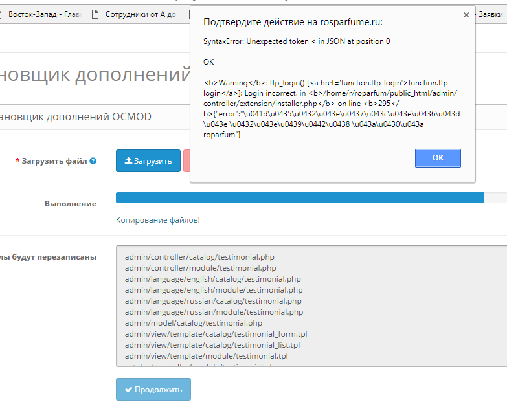
Task: Close the rosparfume.ru alert dialog
Action: coord(466,15)
